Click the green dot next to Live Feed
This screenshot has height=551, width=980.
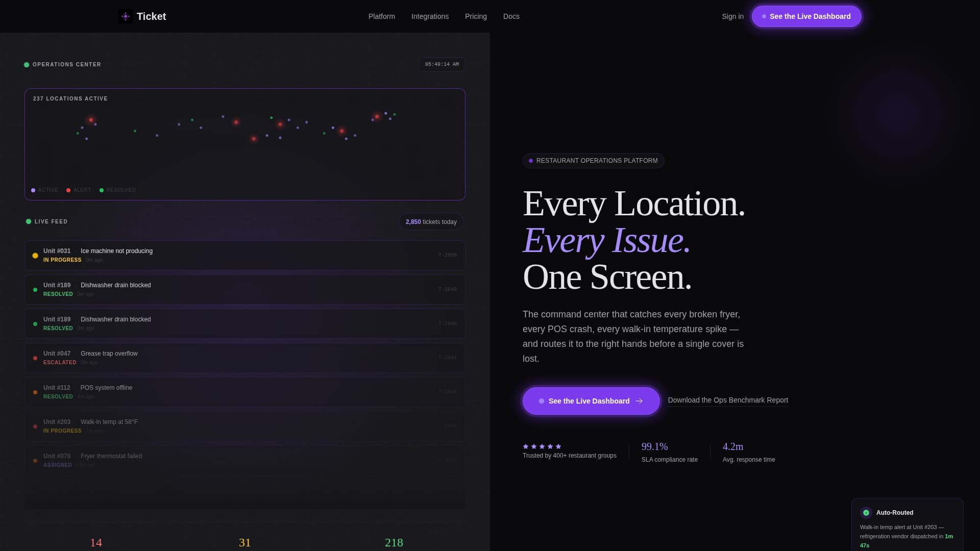pyautogui.click(x=29, y=221)
